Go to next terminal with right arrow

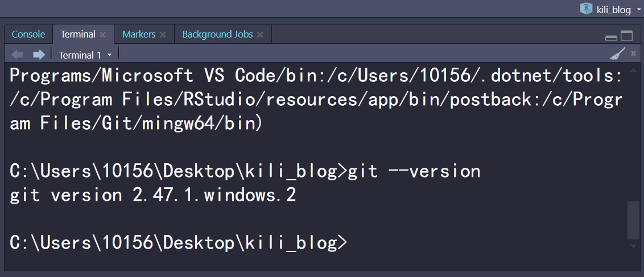(39, 55)
